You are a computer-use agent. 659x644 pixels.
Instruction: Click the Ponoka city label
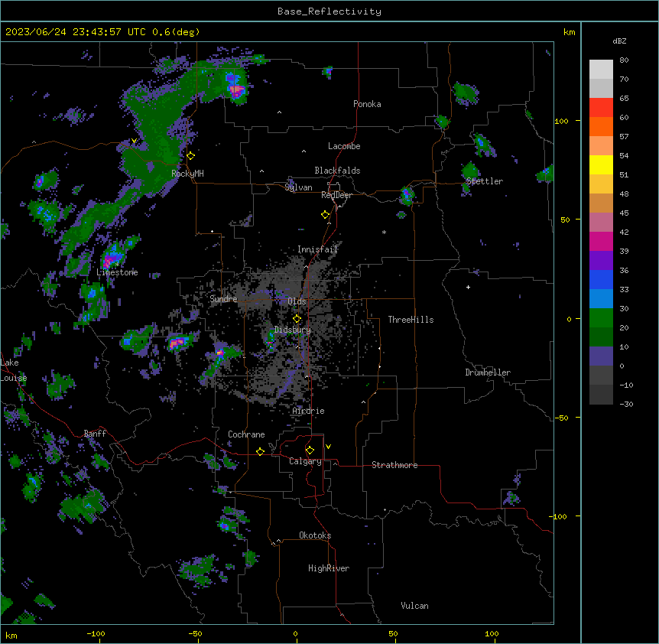tap(367, 104)
